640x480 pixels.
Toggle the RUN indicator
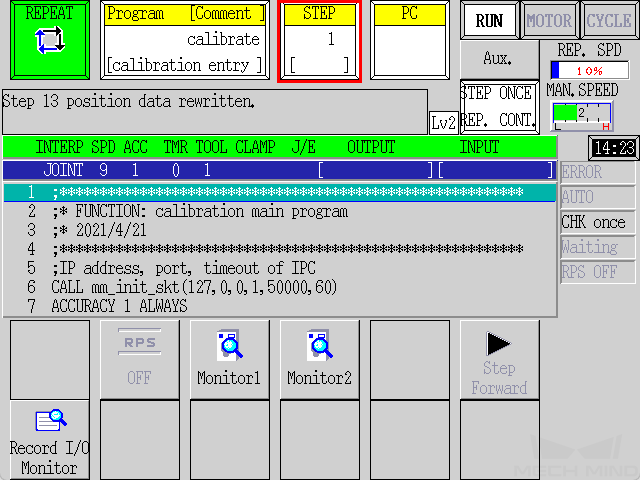tap(489, 20)
